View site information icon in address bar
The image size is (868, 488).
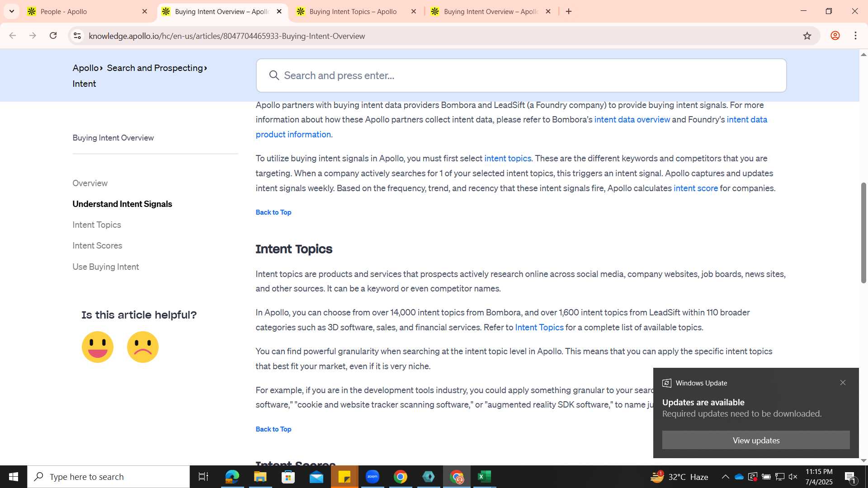pos(77,36)
